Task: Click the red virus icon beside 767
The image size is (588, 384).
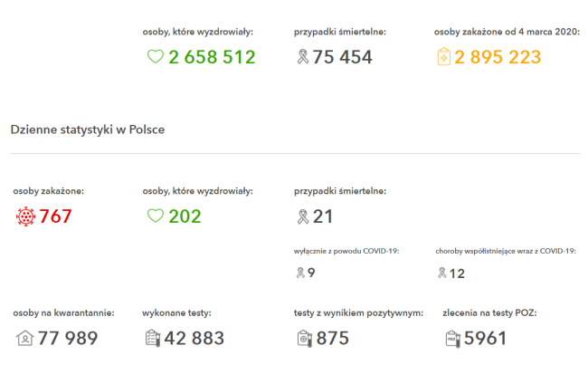Action: 25,216
